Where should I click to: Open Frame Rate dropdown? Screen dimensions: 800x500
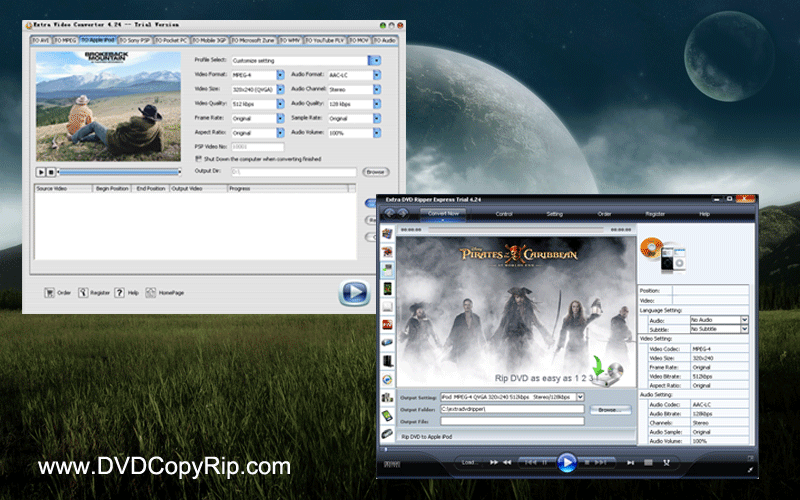click(280, 118)
